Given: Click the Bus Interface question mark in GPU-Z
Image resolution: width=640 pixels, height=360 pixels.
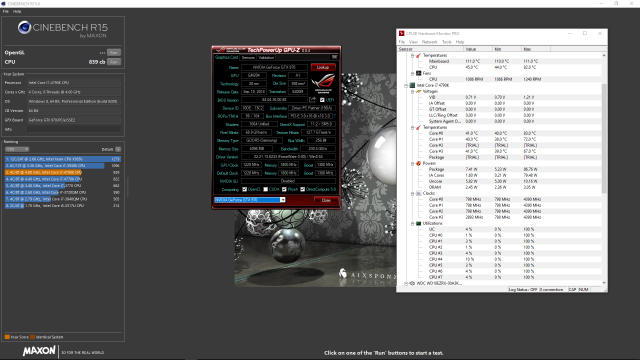Looking at the screenshot, I should tap(335, 116).
